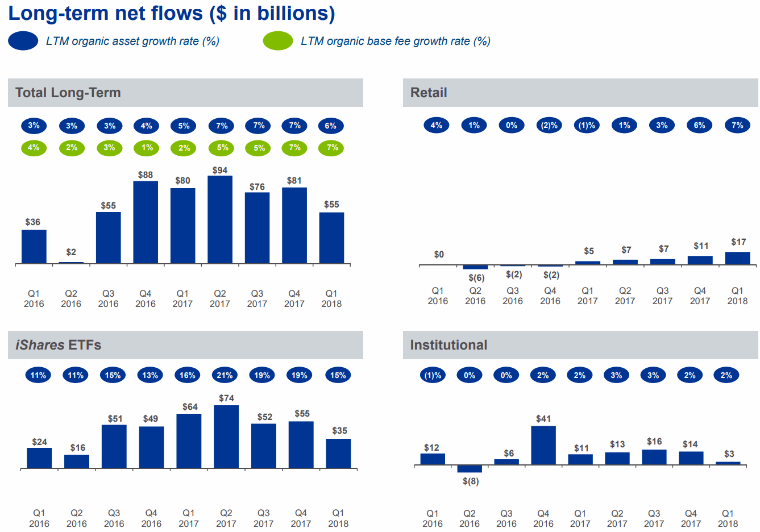Image resolution: width=760 pixels, height=532 pixels.
Task: Click the blue oval legend swatch
Action: [x=23, y=41]
